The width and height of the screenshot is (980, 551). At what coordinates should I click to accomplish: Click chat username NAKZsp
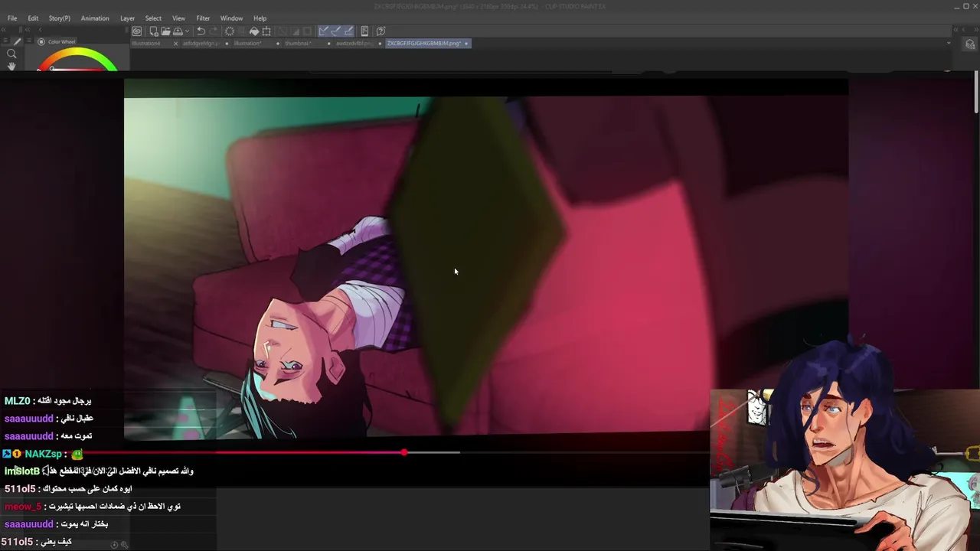click(43, 454)
